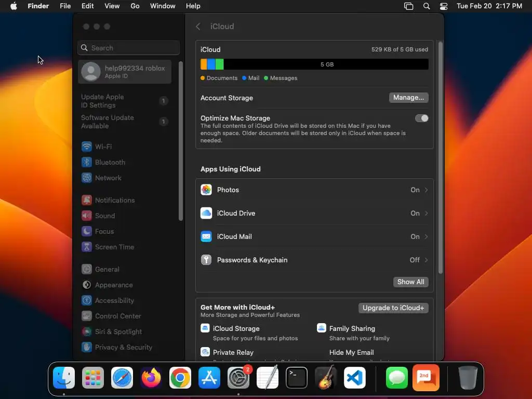Launch Google Chrome from the Dock
Screen dimensions: 532x399
tap(180, 378)
